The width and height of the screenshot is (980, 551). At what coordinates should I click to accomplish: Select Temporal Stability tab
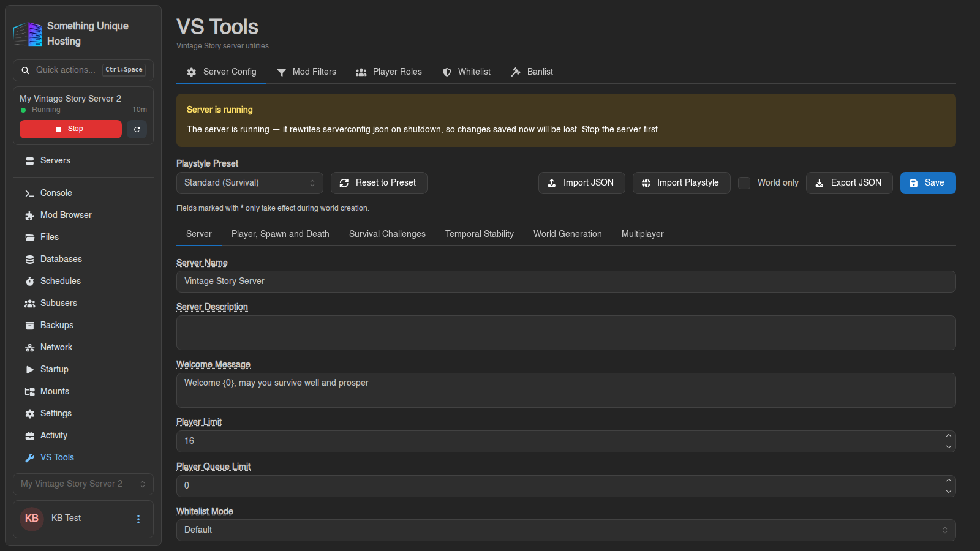point(480,234)
